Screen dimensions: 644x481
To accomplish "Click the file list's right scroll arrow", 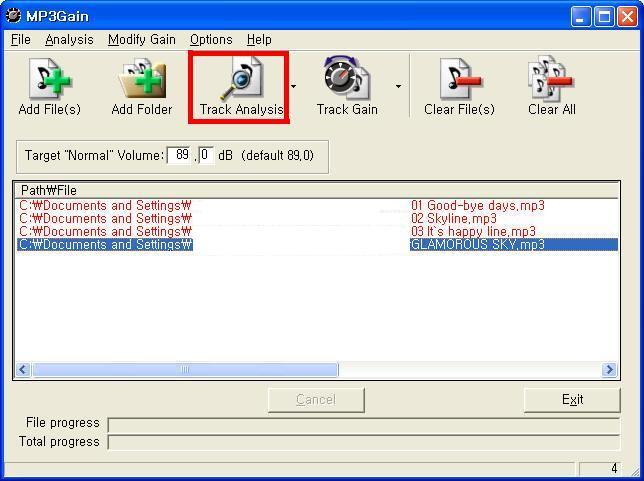I will point(610,370).
